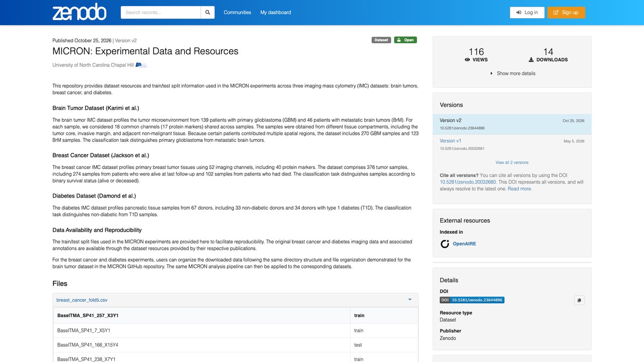Click the Data Availability and Reproducibility heading
Viewport: 644px width, 362px height.
(97, 230)
